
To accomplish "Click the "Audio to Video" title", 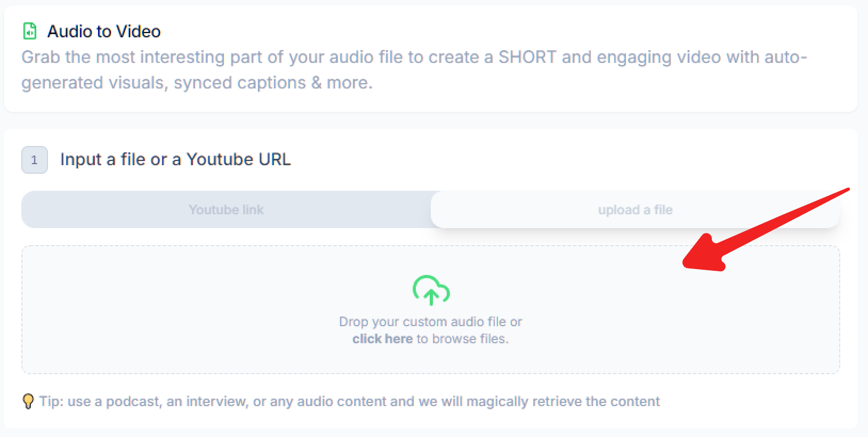I will [104, 31].
